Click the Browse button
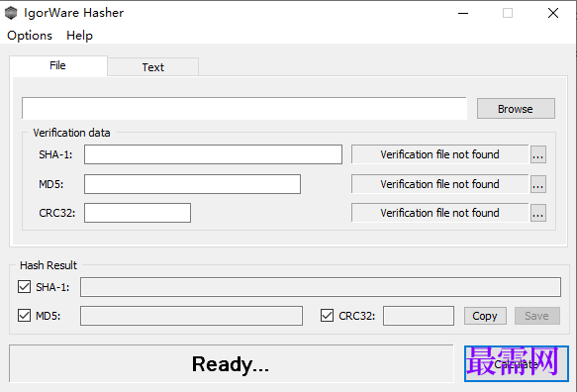The image size is (577, 392). 516,109
